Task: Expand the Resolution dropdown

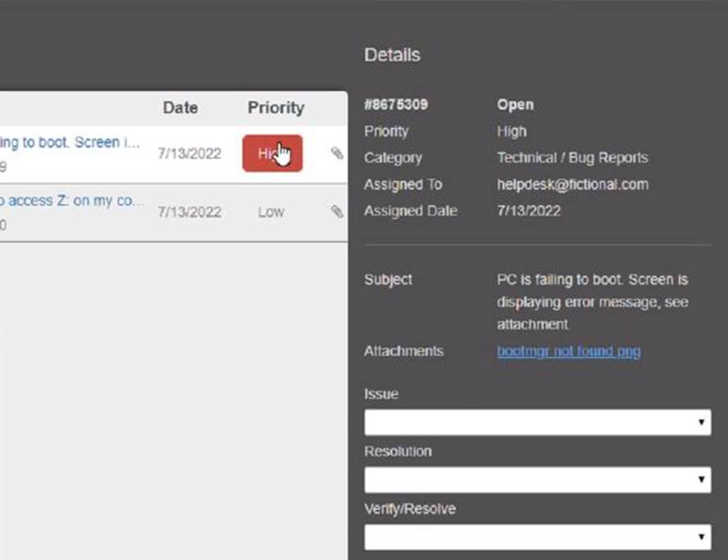Action: (x=537, y=480)
